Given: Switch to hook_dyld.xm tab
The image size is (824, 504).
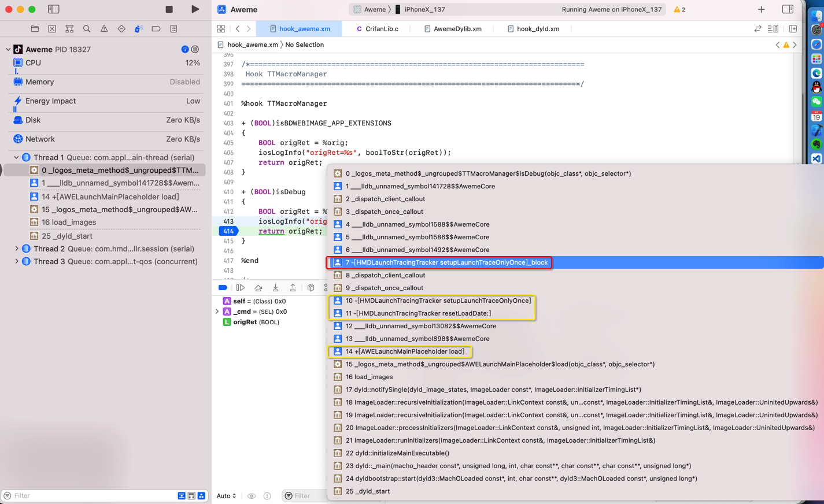Looking at the screenshot, I should click(533, 29).
